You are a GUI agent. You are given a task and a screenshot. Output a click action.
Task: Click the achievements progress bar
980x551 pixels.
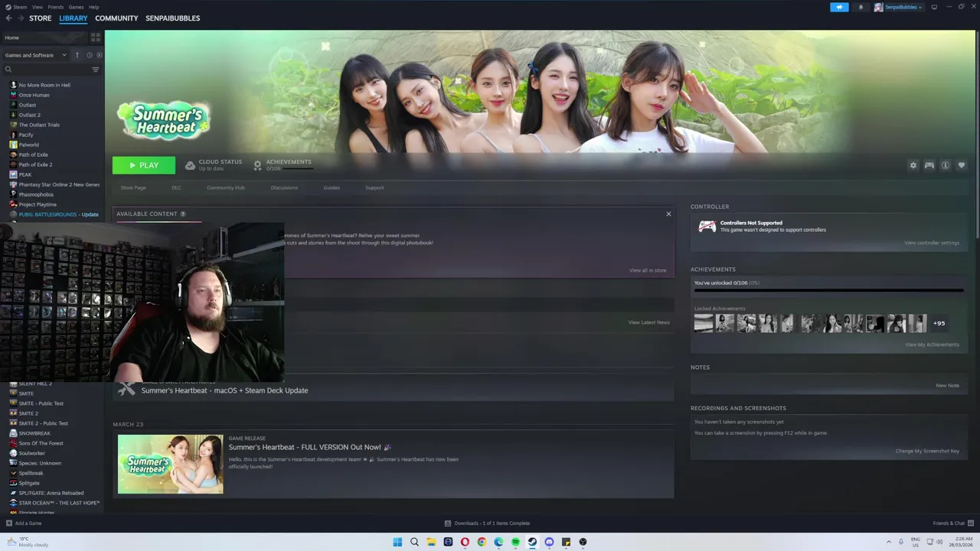tap(828, 291)
